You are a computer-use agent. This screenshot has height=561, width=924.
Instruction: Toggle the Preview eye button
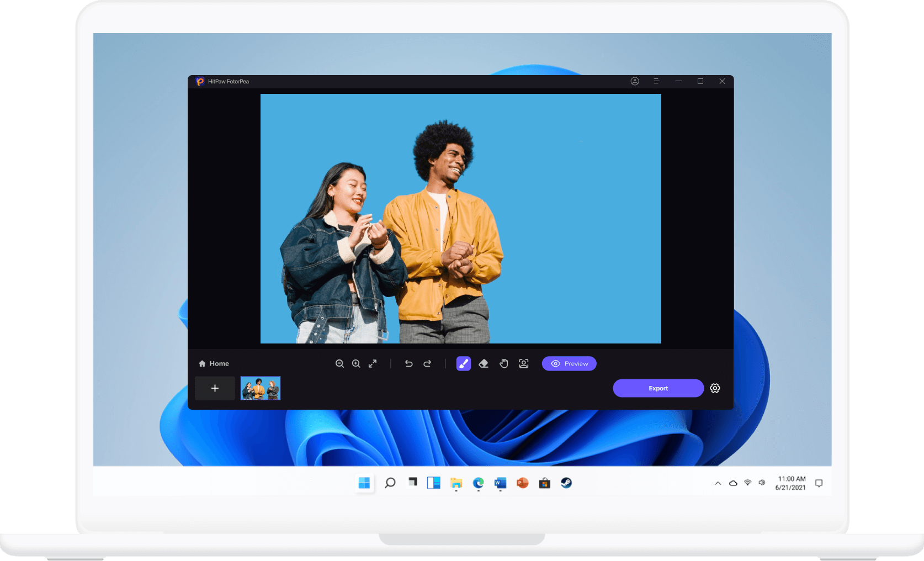click(x=569, y=363)
